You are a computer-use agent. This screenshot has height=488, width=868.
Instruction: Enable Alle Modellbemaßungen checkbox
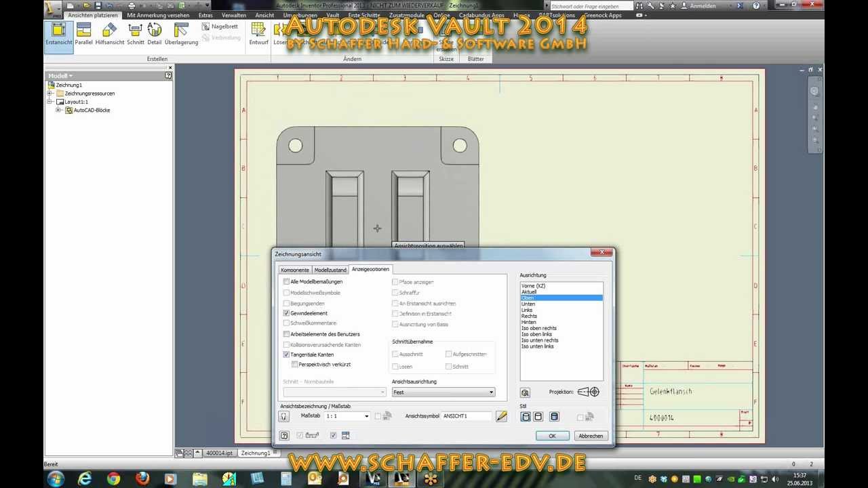point(286,281)
